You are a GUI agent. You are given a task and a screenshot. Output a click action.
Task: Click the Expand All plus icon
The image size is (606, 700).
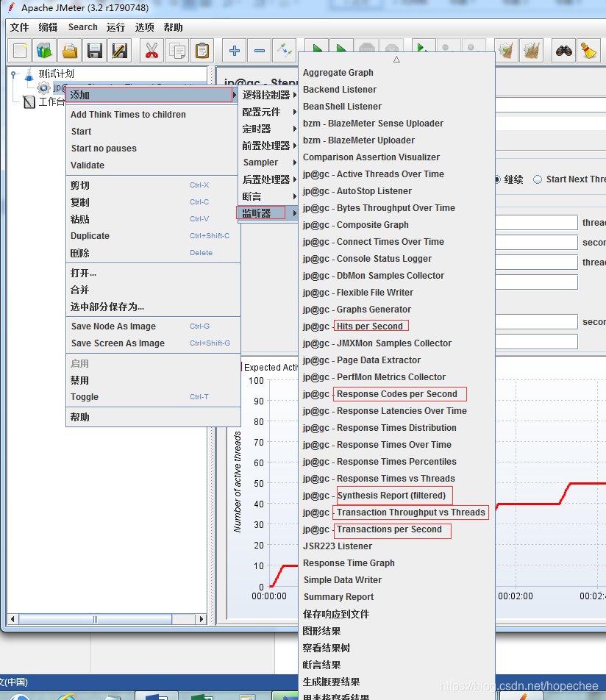235,51
